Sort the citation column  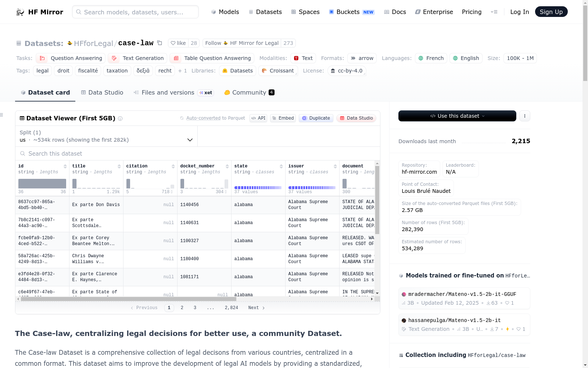[173, 166]
